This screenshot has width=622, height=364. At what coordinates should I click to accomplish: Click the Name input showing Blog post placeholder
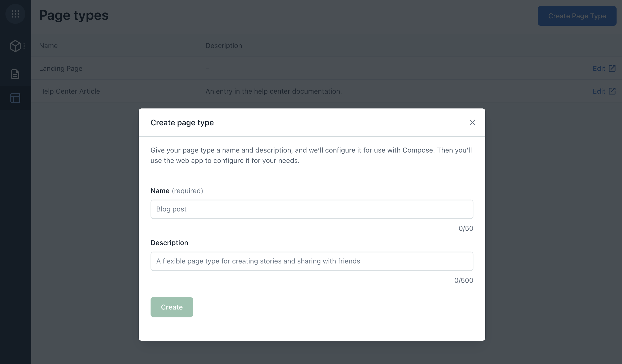[312, 209]
